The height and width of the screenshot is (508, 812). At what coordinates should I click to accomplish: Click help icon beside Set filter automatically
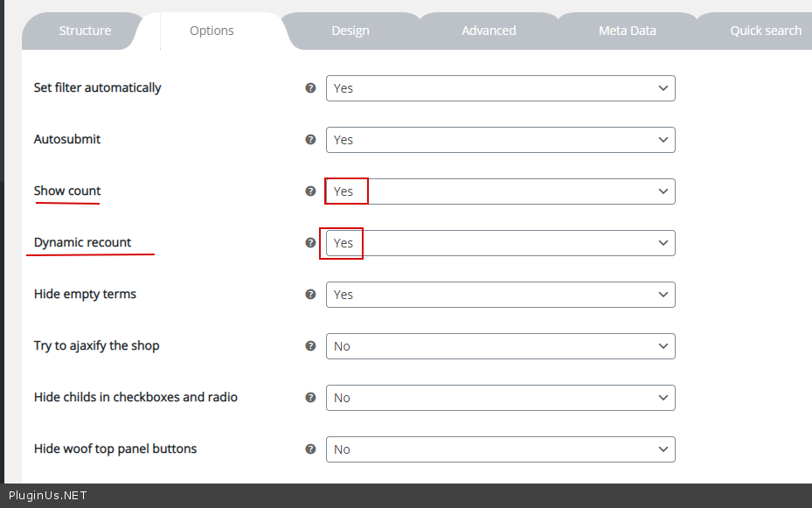310,88
